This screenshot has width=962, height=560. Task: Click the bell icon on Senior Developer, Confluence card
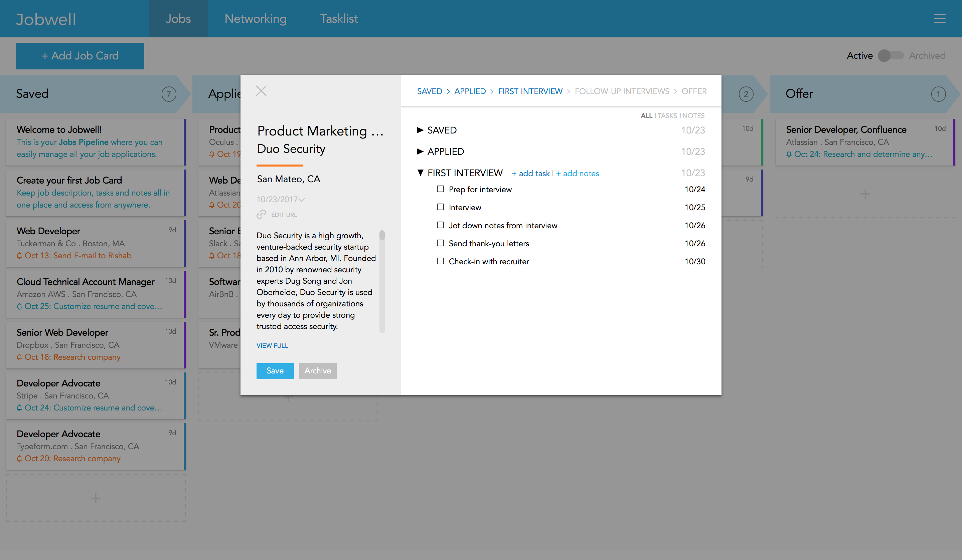(789, 154)
